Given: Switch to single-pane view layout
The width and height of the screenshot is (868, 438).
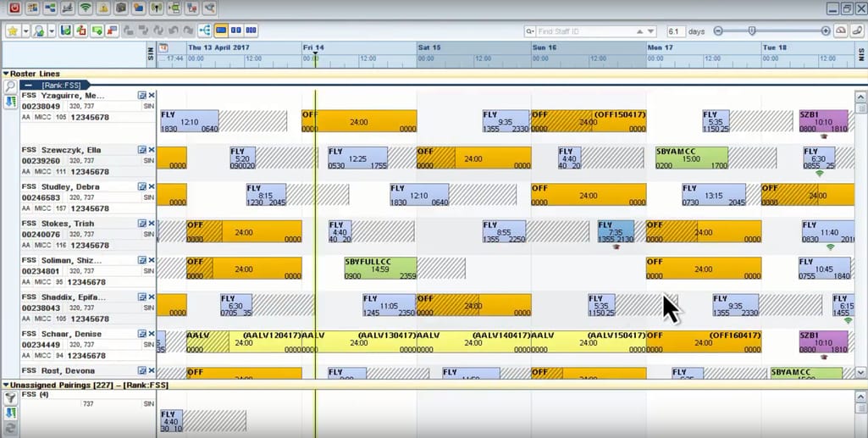Looking at the screenshot, I should (221, 31).
